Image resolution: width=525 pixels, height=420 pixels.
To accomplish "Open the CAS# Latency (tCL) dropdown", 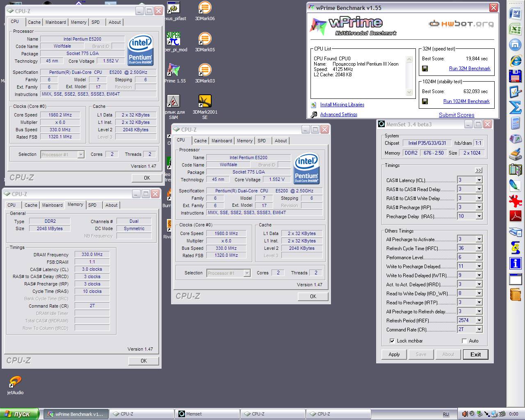I will 479,180.
